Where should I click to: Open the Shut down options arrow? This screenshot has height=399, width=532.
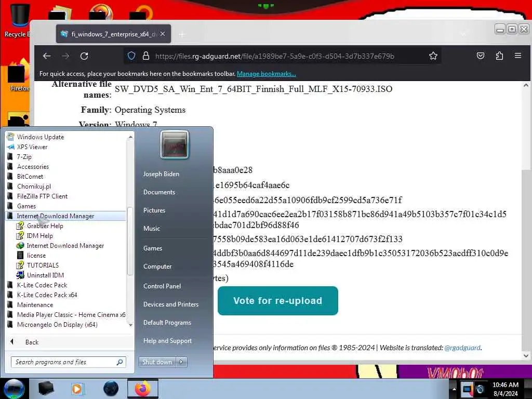coord(181,362)
